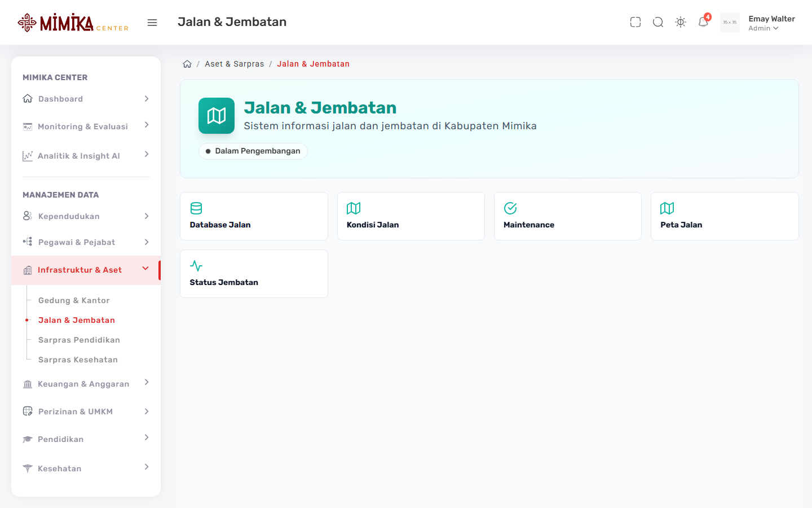The width and height of the screenshot is (812, 508).
Task: Open the Status Jembatan card
Action: [x=254, y=274]
